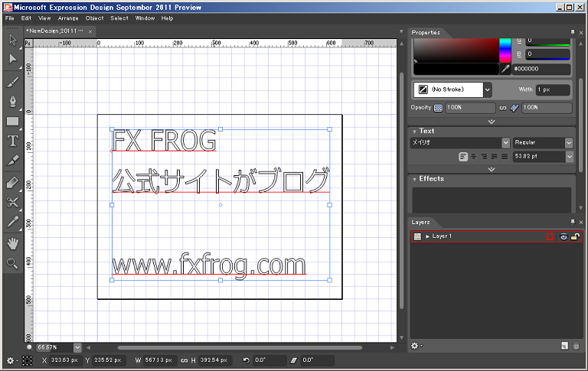The image size is (588, 371).
Task: Toggle width and height proportion link
Action: 185,360
